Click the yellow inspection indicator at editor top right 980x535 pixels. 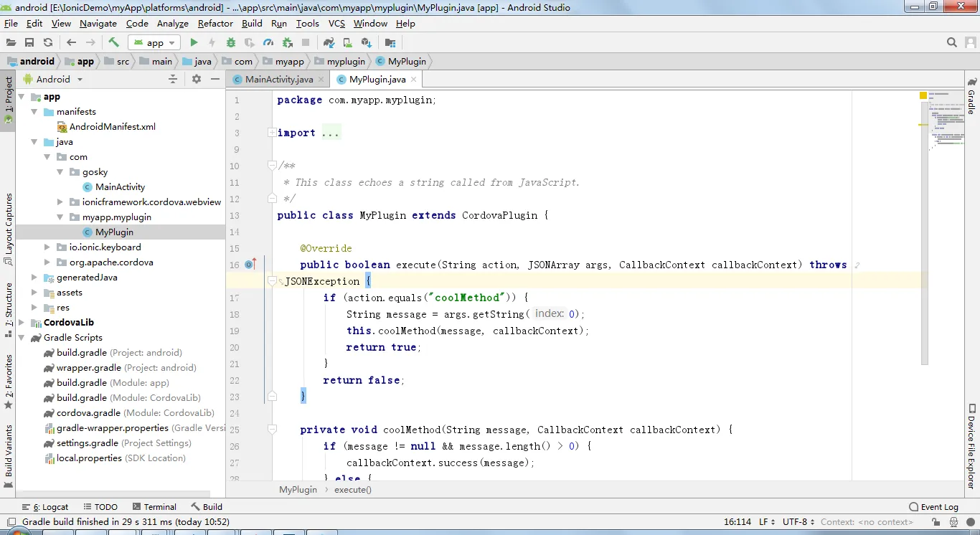click(923, 95)
